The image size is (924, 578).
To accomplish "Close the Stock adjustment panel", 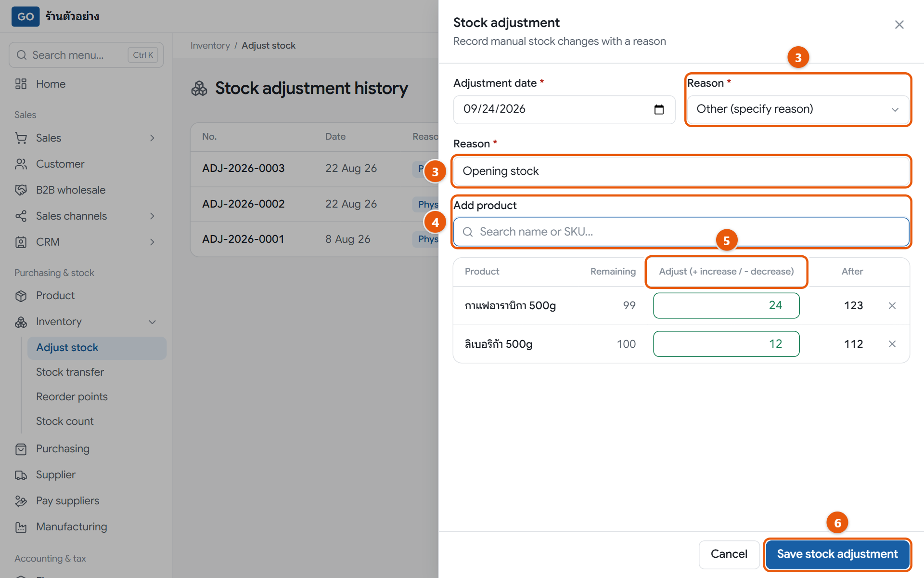I will pyautogui.click(x=899, y=25).
